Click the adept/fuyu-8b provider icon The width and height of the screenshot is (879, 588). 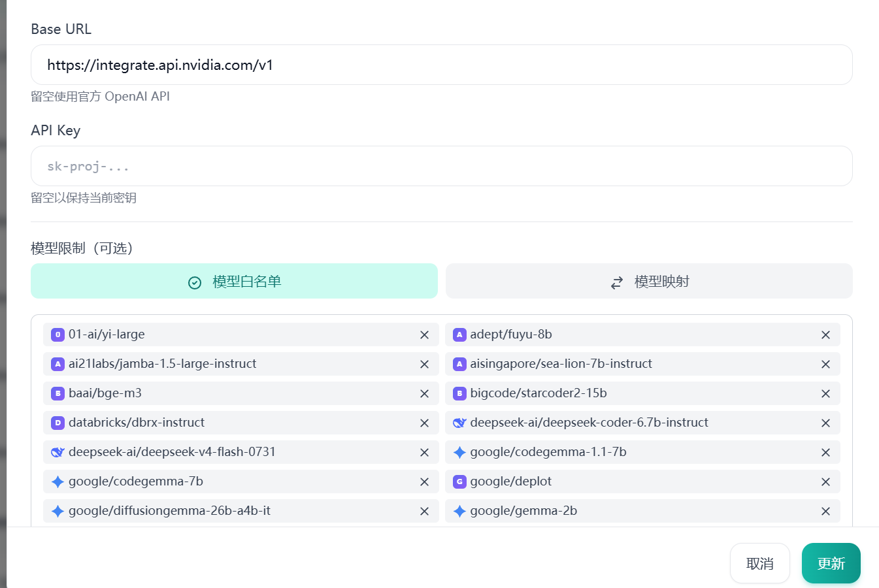[x=459, y=335]
